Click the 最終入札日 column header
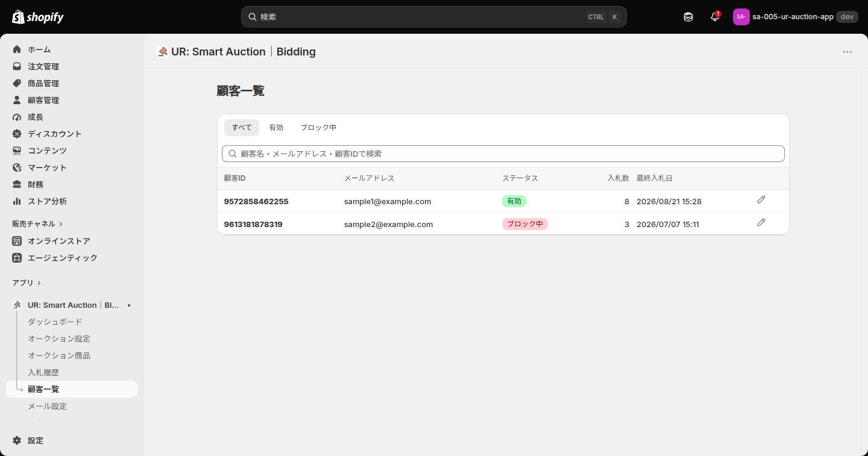The image size is (868, 456). [x=655, y=178]
